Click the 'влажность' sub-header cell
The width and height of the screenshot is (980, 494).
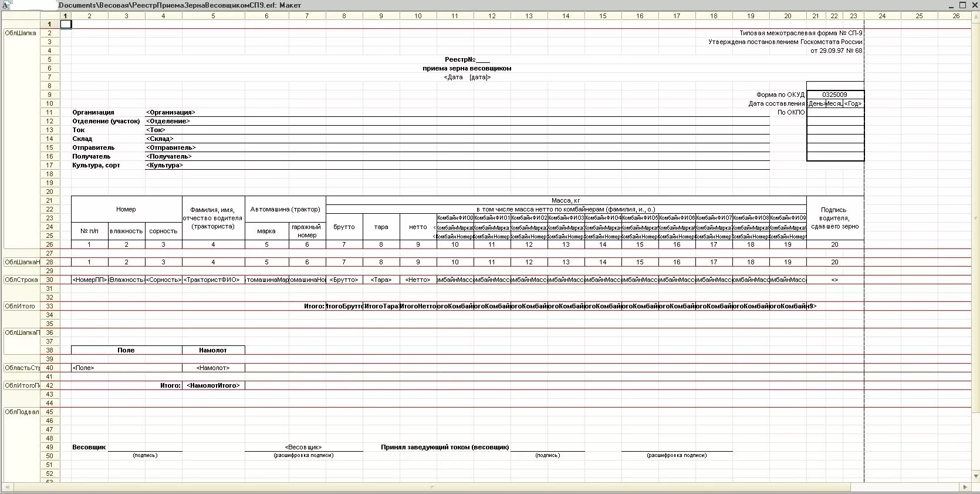[126, 231]
